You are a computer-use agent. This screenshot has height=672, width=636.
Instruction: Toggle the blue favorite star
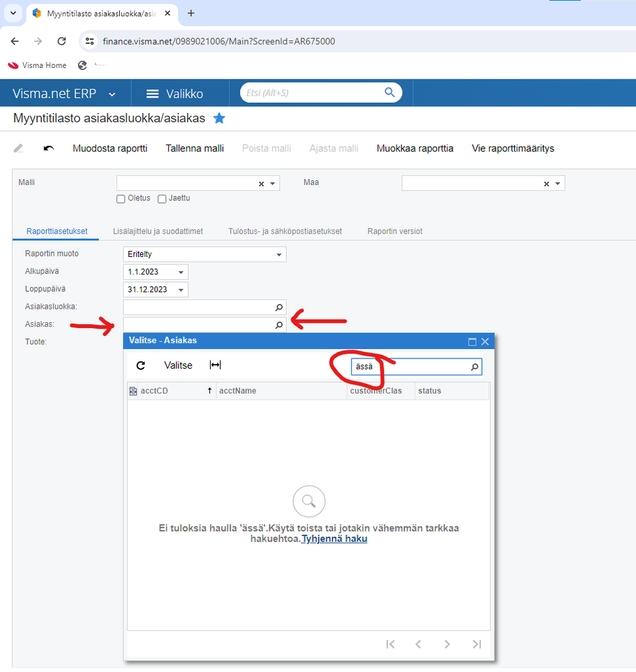pos(219,118)
